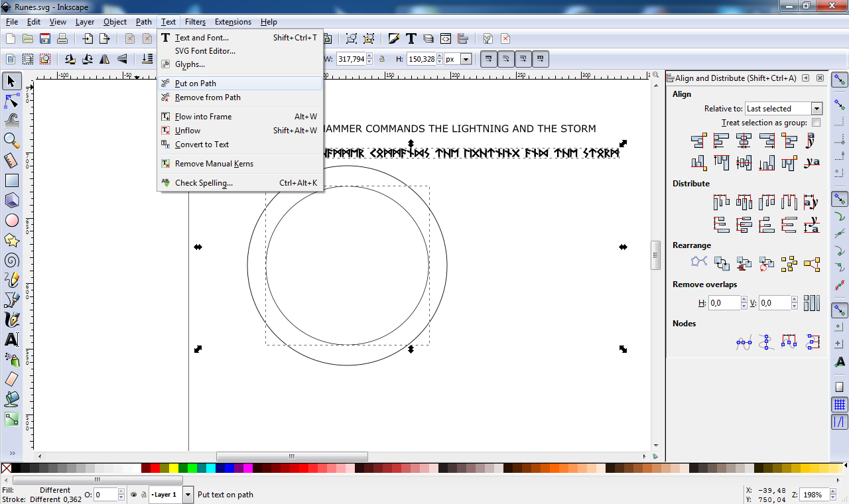The height and width of the screenshot is (504, 849).
Task: Toggle grid display snap button
Action: click(840, 404)
